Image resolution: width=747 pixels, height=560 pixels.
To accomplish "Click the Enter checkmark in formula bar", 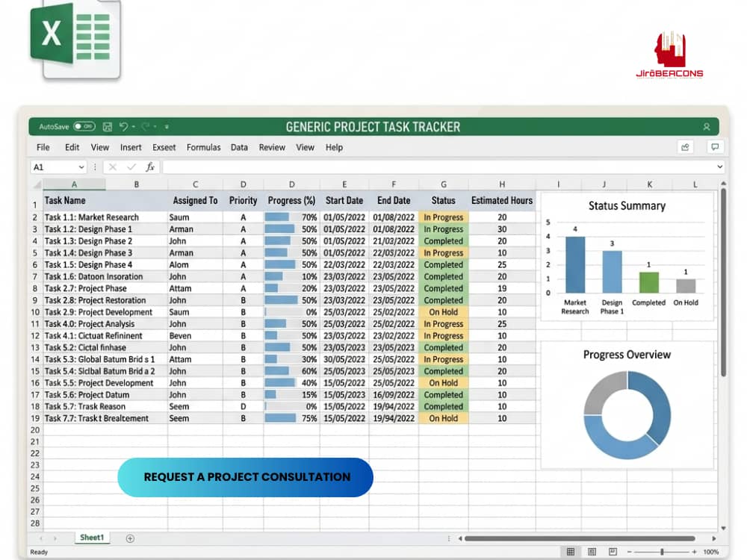I will (x=131, y=167).
